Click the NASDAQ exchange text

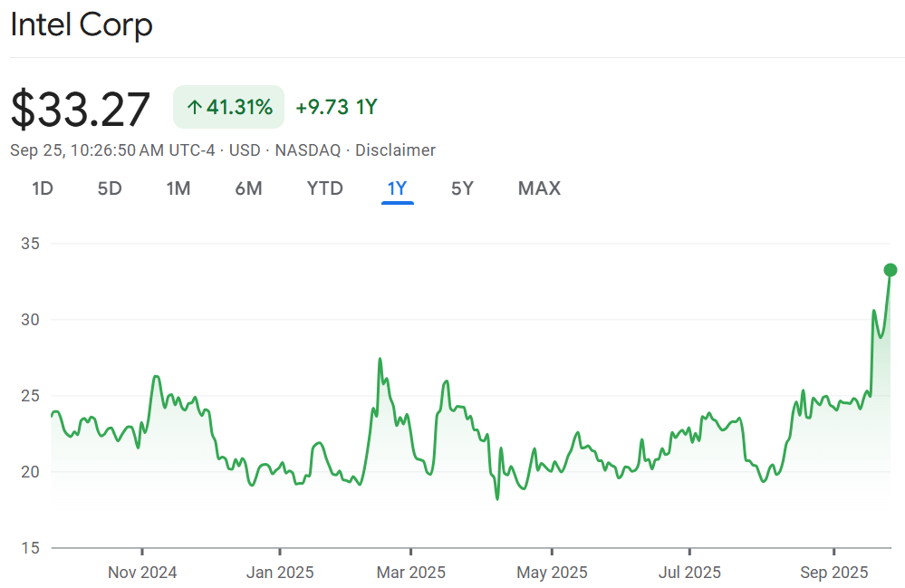point(308,150)
